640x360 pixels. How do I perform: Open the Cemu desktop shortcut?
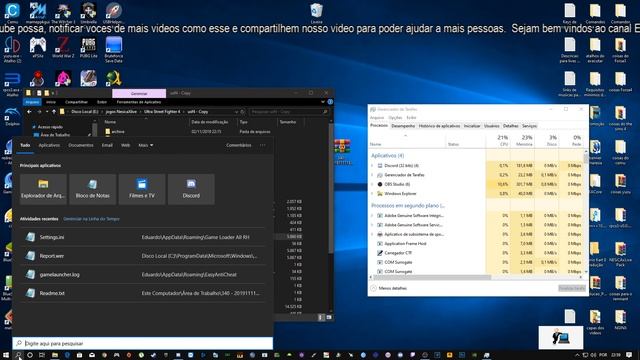(12, 12)
